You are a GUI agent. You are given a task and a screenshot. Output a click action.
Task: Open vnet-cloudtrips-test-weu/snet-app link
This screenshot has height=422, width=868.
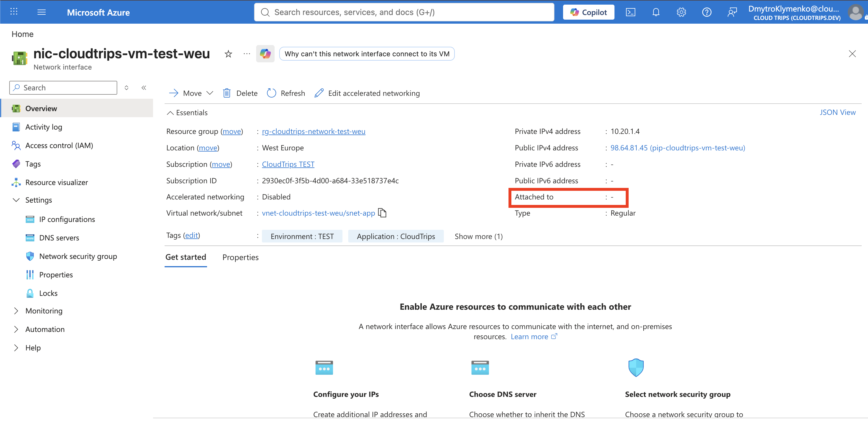318,213
